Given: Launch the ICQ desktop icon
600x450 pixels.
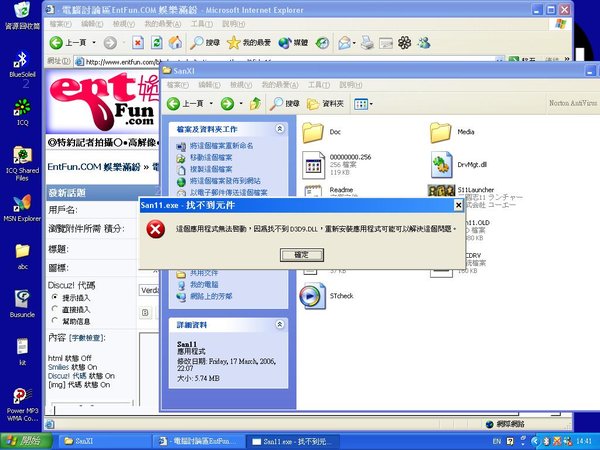Looking at the screenshot, I should 22,112.
